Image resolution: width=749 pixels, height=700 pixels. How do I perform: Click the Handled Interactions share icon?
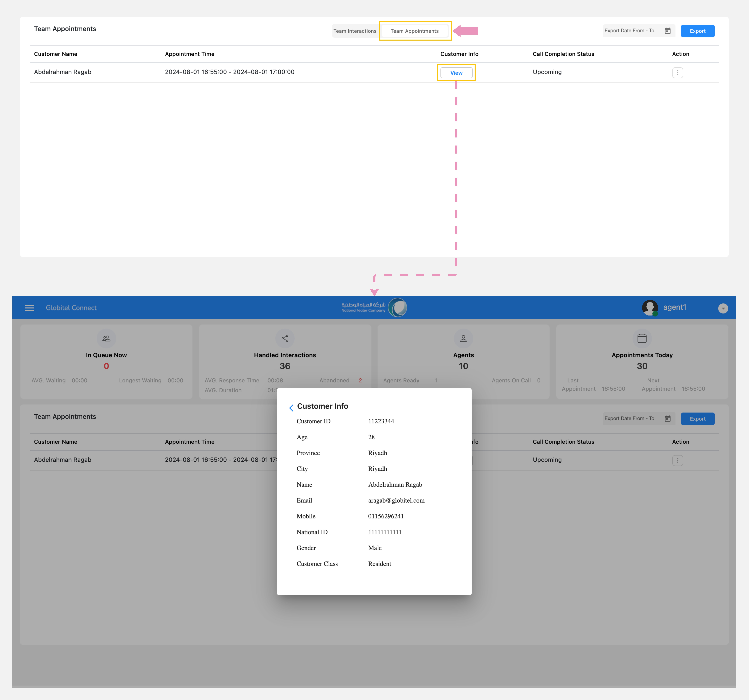click(285, 338)
